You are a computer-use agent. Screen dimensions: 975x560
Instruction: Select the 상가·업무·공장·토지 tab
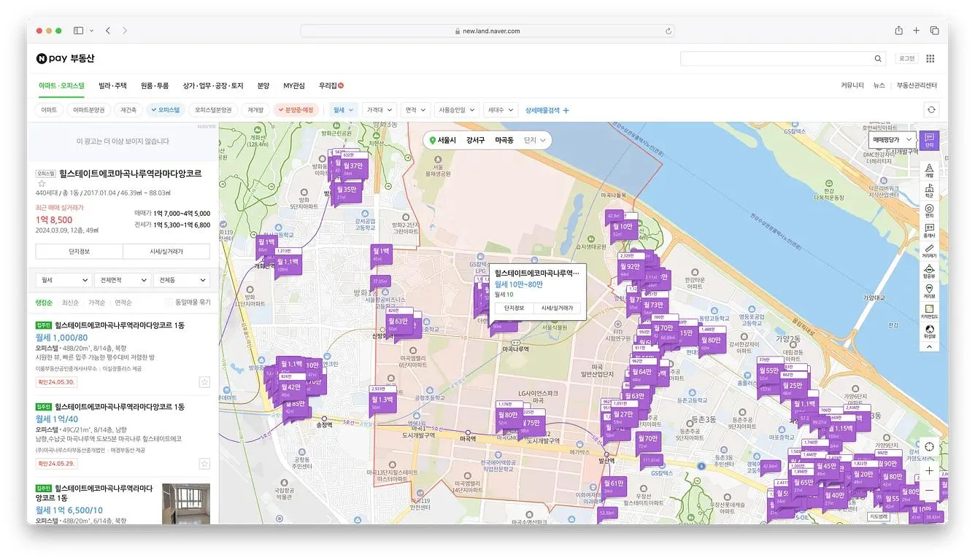coord(213,85)
